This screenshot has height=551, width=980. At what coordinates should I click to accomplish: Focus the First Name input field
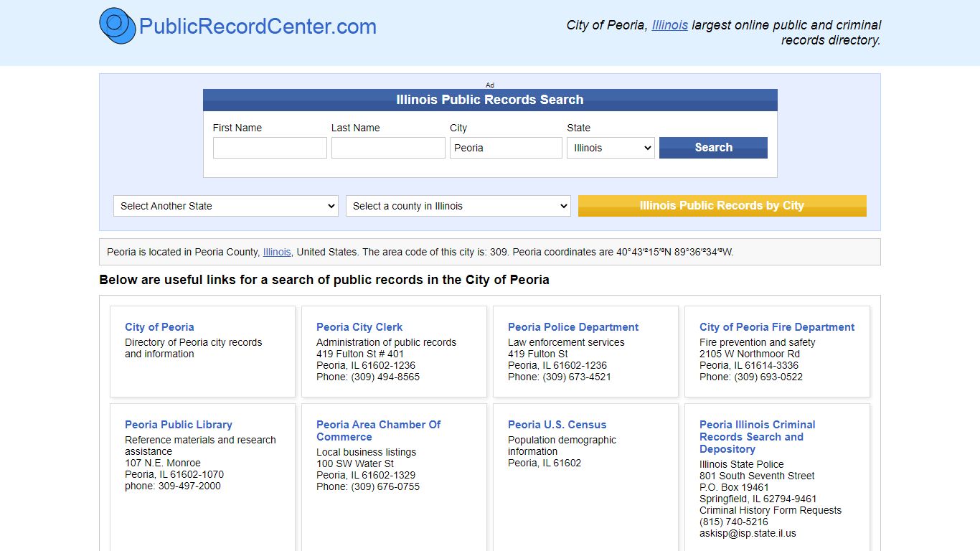click(270, 148)
